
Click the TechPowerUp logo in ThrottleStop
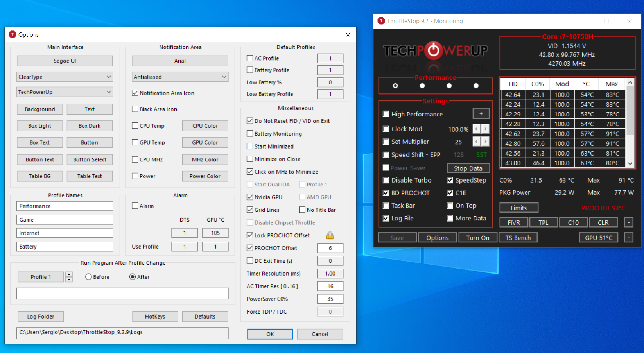click(435, 50)
